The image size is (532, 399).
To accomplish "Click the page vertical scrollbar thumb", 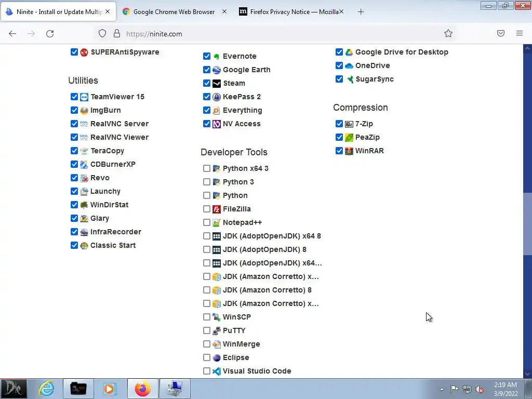I will tap(527, 223).
